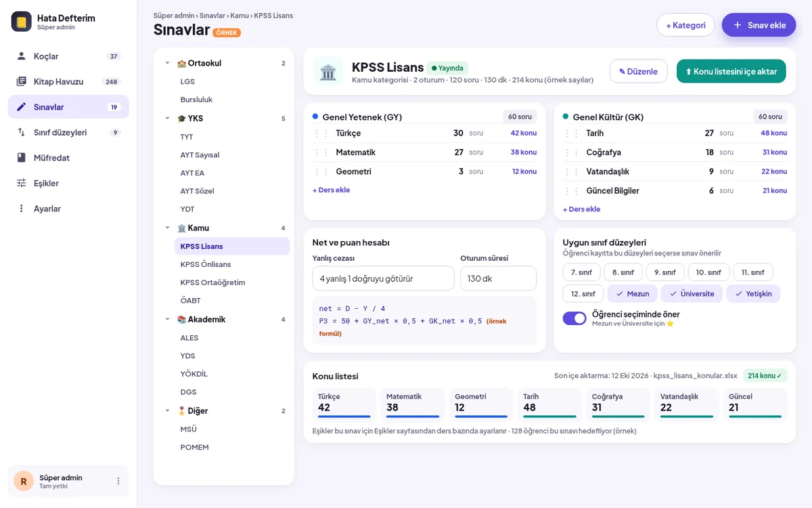Screen dimensions: 812x508
Task: Select POMEM in the exam tree
Action: coord(232,447)
